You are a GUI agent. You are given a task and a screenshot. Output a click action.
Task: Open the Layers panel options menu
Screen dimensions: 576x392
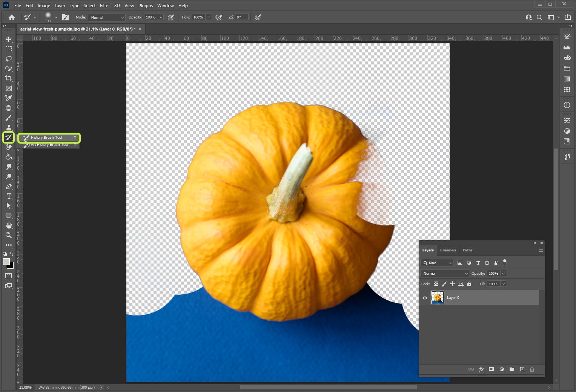point(541,251)
